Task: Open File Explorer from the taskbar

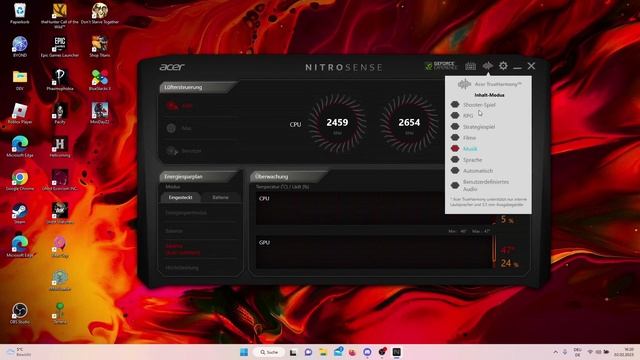Action: 323,352
